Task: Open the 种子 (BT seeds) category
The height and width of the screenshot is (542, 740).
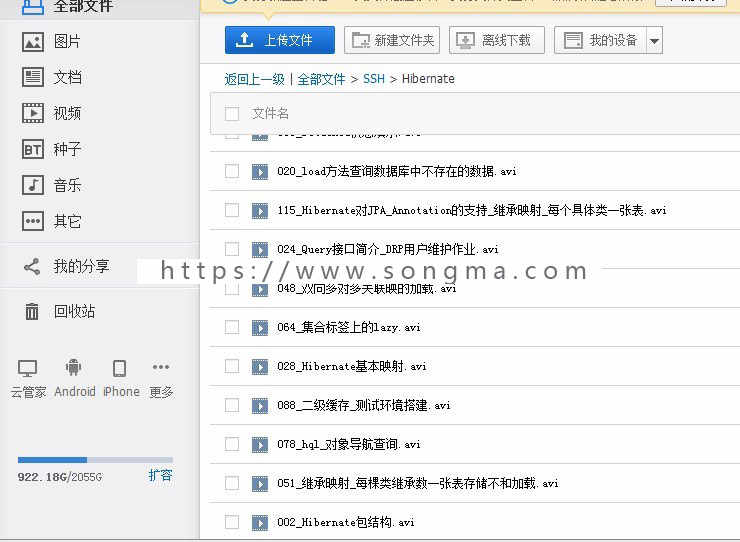Action: tap(67, 149)
